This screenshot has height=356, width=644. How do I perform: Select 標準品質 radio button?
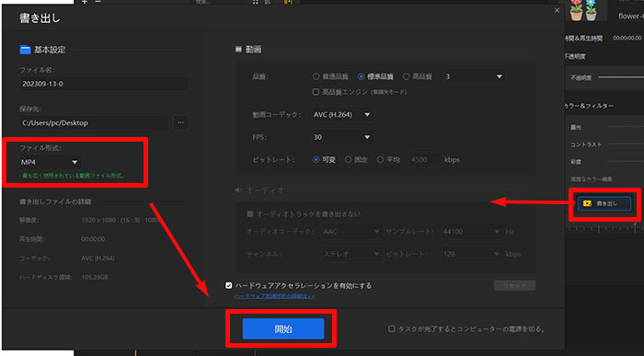coord(361,76)
